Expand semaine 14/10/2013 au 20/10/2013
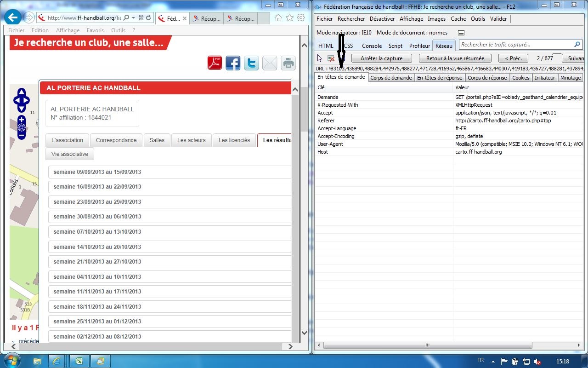The height and width of the screenshot is (368, 588). tap(170, 247)
